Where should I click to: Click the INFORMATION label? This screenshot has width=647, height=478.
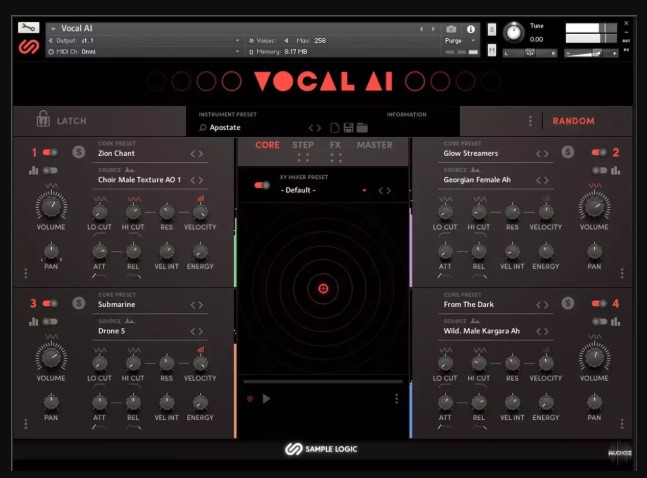(406, 114)
